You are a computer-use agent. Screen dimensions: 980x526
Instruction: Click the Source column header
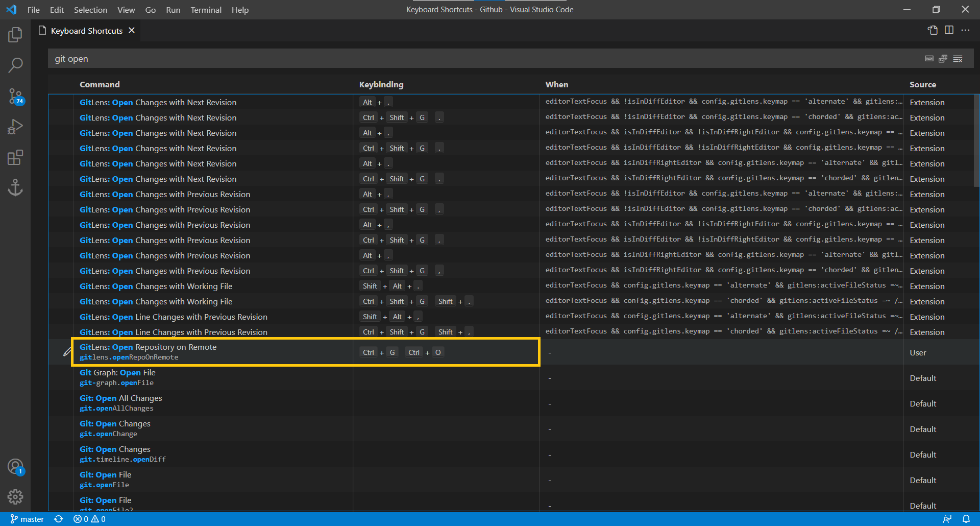point(922,85)
